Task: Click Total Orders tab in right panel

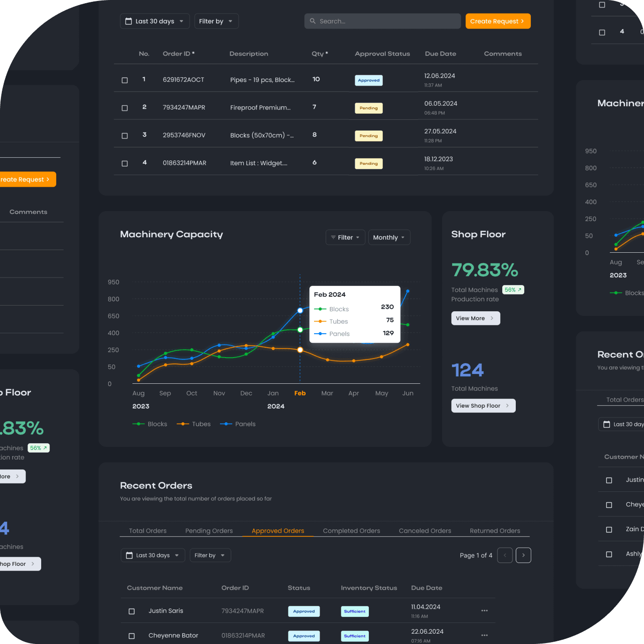Action: pyautogui.click(x=625, y=400)
